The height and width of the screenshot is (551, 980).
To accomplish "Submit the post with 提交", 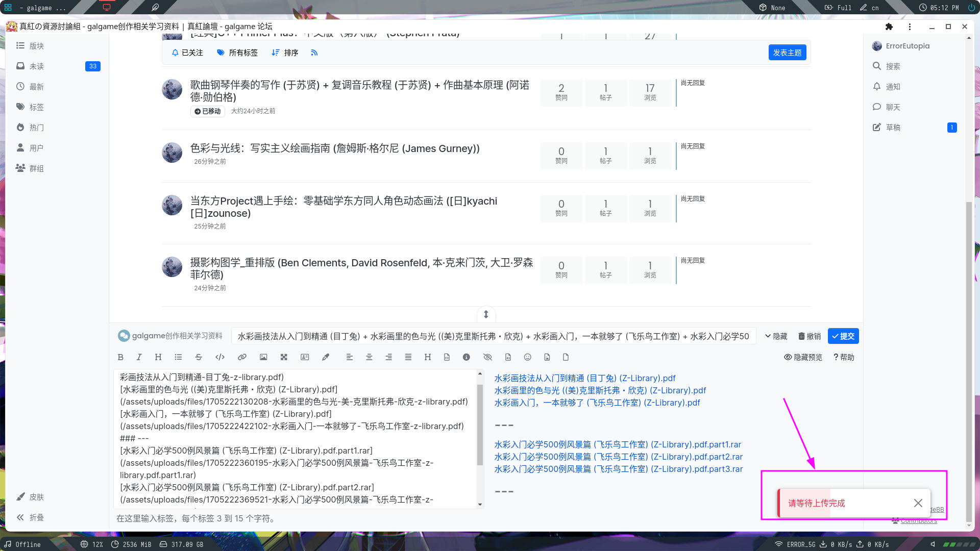I will coord(843,336).
